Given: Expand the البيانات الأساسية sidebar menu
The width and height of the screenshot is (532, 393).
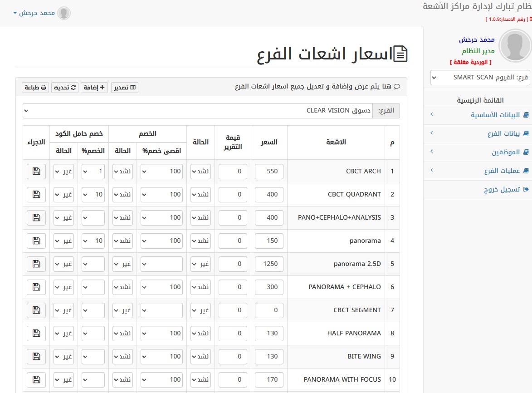Looking at the screenshot, I should click(477, 115).
